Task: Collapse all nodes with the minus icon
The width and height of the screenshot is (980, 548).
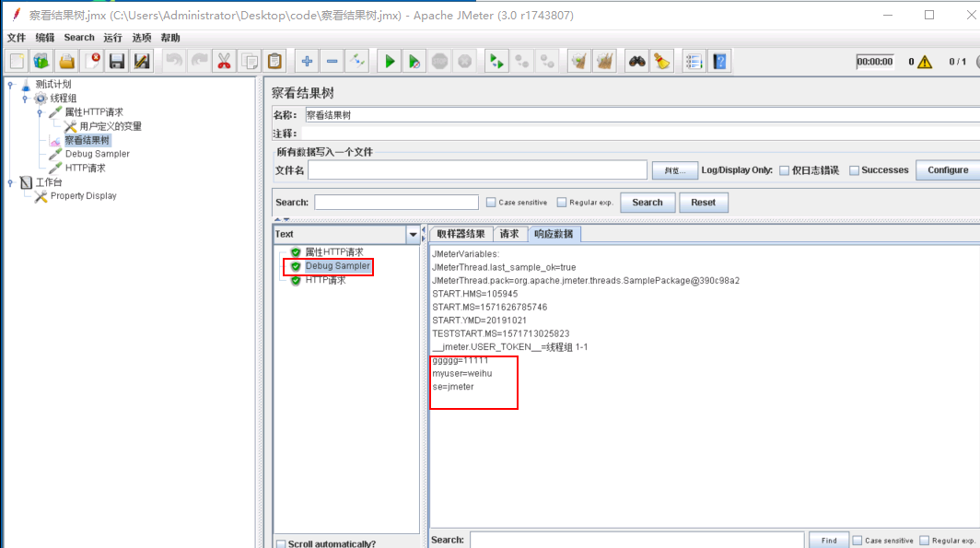Action: 332,61
